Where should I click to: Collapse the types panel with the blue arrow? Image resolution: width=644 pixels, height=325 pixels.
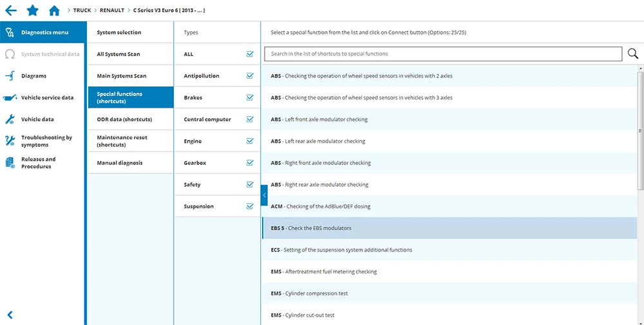coord(264,195)
